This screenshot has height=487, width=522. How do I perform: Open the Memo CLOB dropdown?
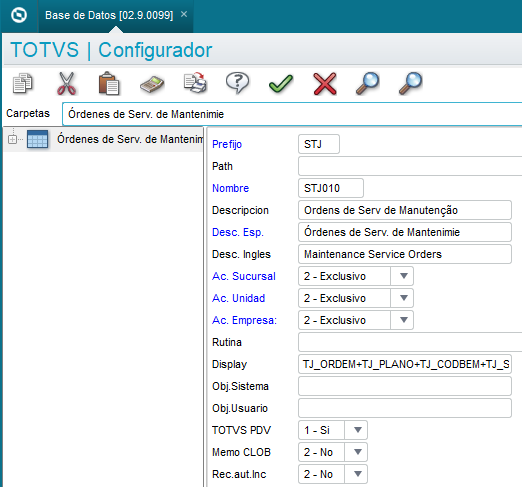(x=358, y=452)
